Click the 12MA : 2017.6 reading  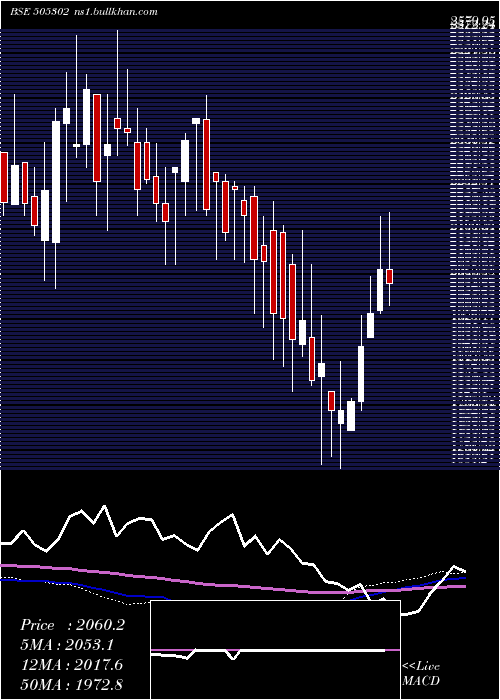[x=72, y=665]
